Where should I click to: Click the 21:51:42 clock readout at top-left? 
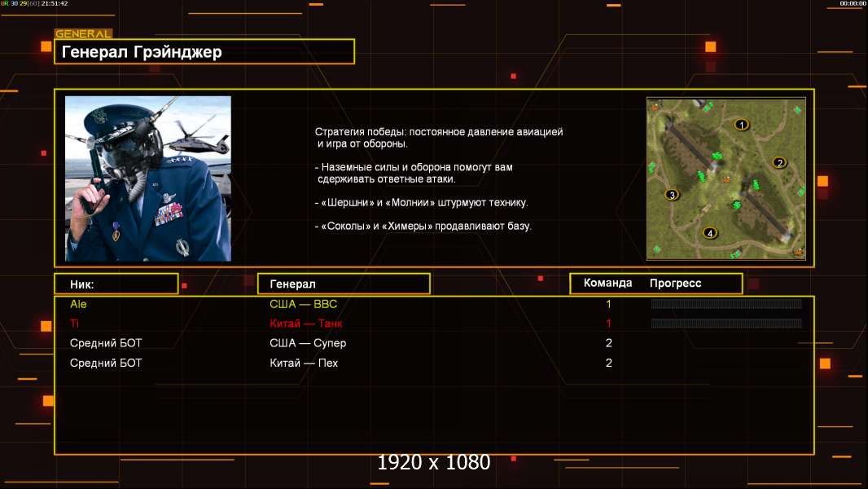(x=55, y=3)
